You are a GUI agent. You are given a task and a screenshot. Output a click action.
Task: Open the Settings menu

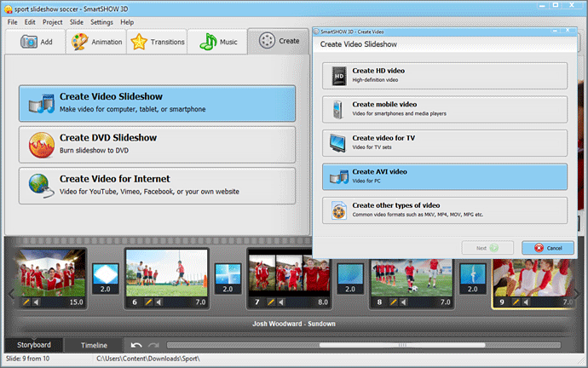101,22
